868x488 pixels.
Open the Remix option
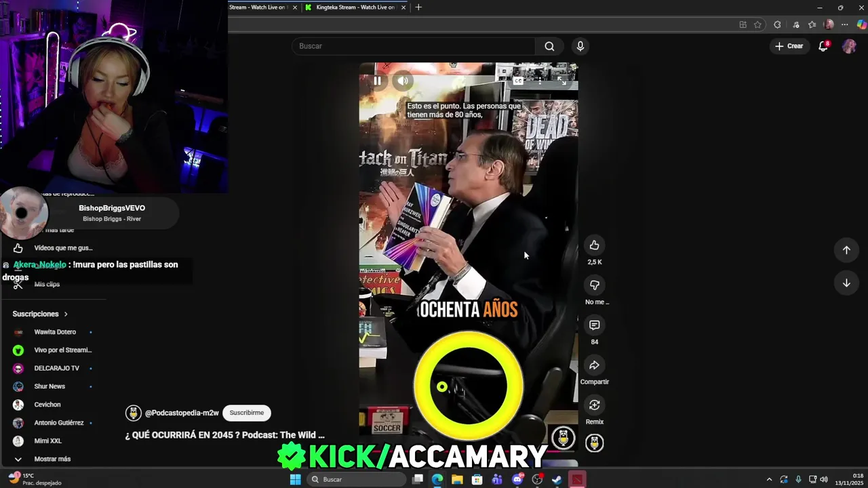594,405
